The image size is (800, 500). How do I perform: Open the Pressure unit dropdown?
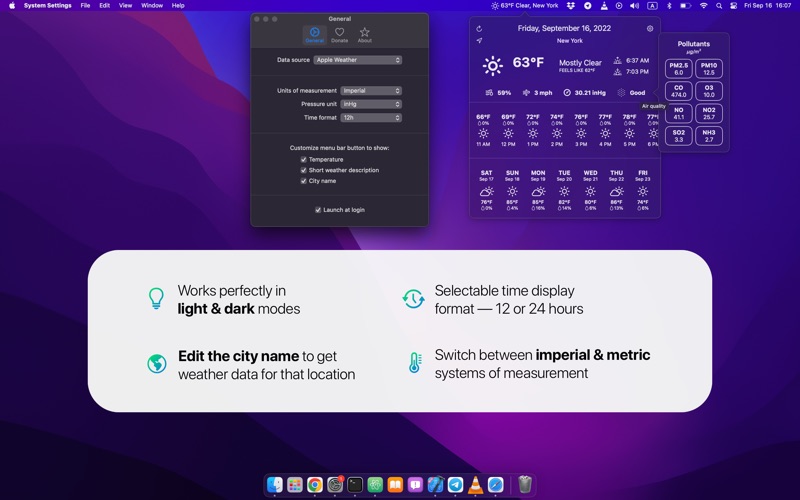(x=371, y=104)
